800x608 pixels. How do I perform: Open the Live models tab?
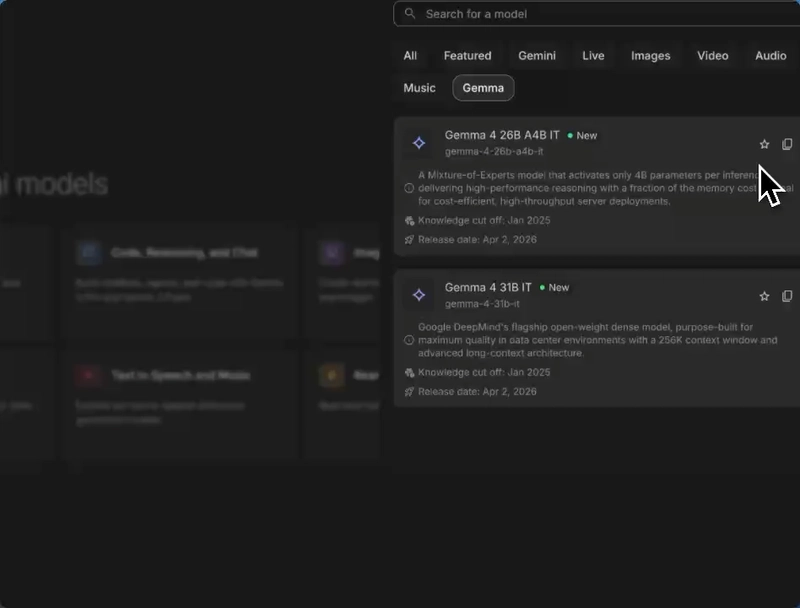point(593,56)
